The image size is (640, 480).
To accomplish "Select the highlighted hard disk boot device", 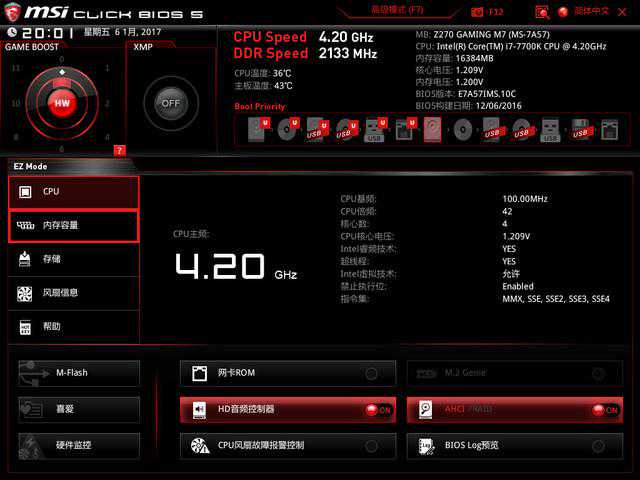I will 432,128.
